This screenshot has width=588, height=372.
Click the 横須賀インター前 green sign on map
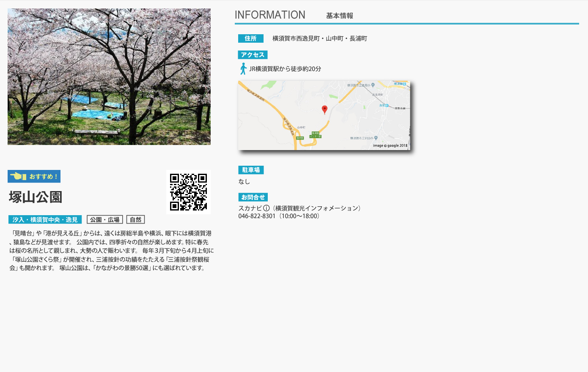pos(315,135)
